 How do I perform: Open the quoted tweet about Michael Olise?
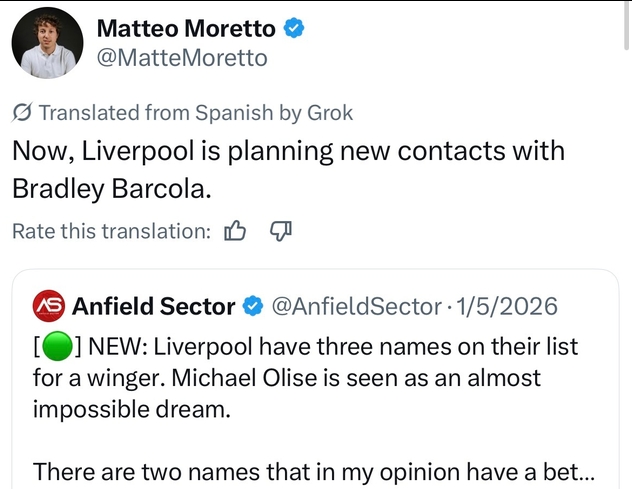pos(315,379)
